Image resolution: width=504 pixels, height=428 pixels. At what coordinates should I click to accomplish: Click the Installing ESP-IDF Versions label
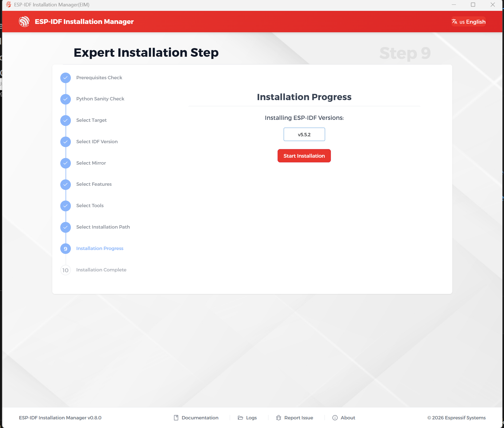(304, 118)
